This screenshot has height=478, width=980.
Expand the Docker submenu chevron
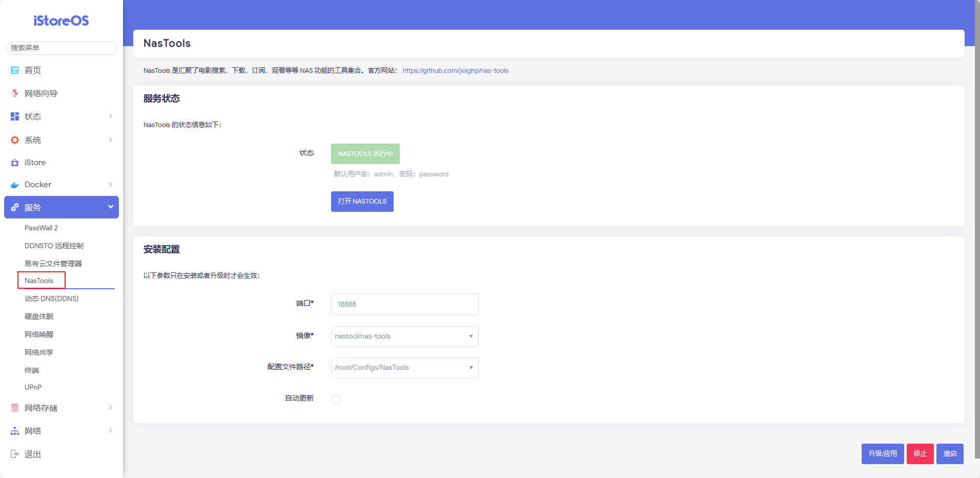pyautogui.click(x=110, y=185)
